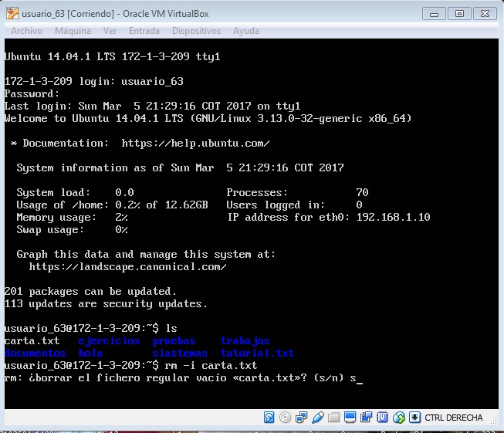Screen dimensions: 504x433
Task: Click the '201 packages can be updated.' line
Action: pyautogui.click(x=90, y=292)
